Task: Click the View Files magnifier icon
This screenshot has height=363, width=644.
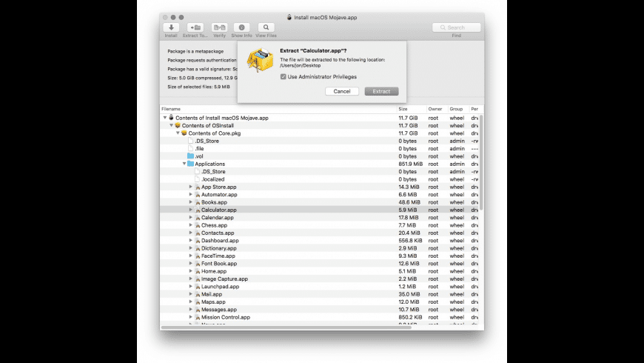Action: point(266,27)
